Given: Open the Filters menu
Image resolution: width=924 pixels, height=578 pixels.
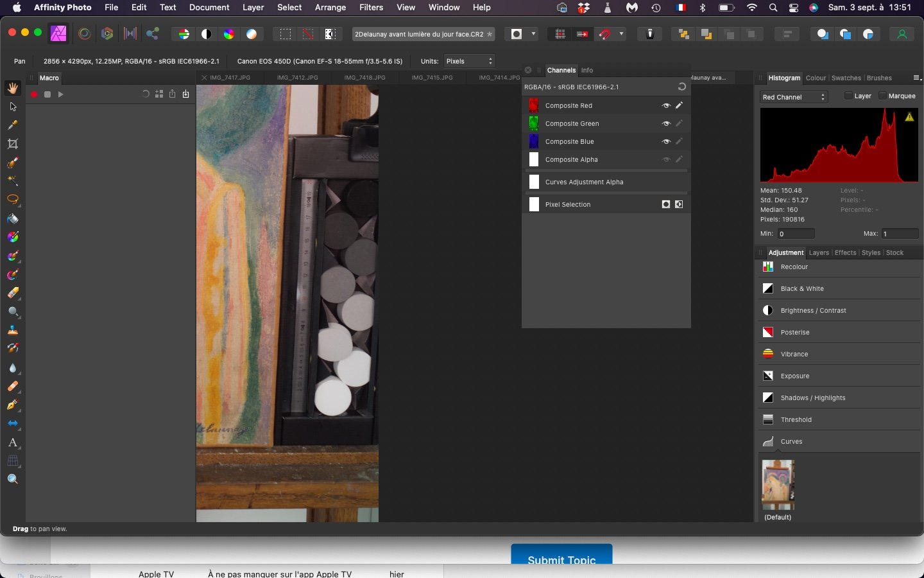Looking at the screenshot, I should (371, 8).
